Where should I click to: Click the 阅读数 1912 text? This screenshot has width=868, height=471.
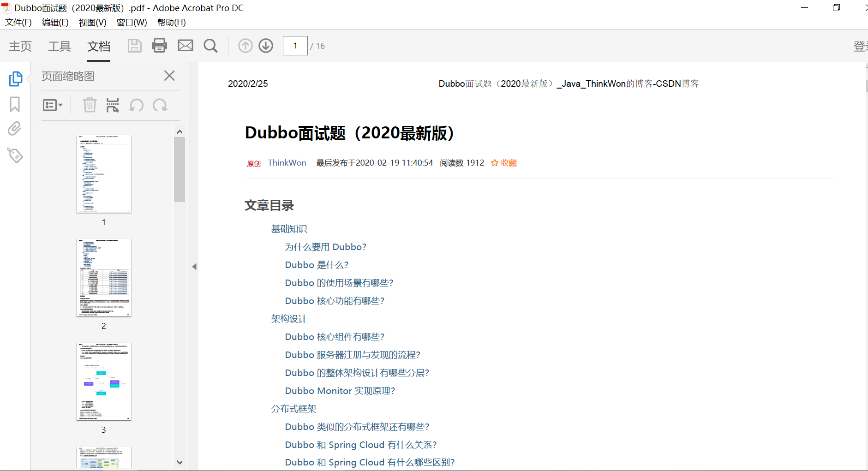pos(461,163)
